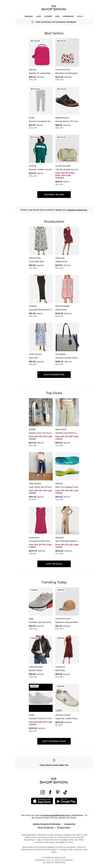Screen dimensions: 108x868
Task: Open the Instagram icon in footer
Action: click(43, 792)
